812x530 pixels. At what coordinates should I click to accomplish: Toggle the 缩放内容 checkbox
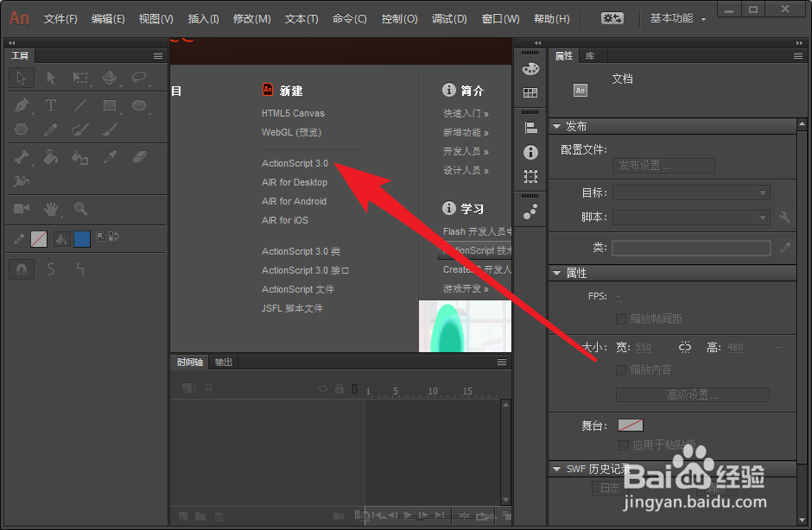(621, 369)
